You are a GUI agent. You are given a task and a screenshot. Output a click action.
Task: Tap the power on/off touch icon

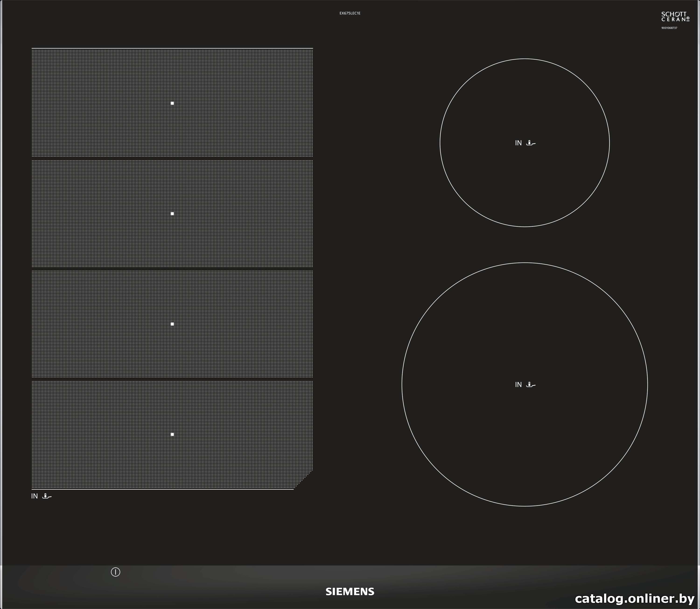point(115,572)
